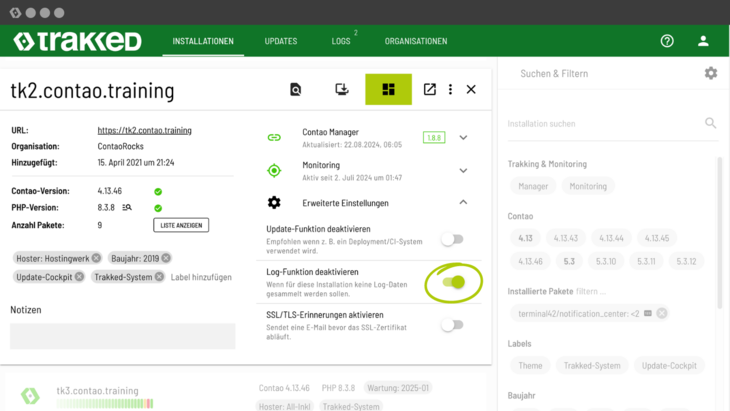Click the Installation suchen search field
The height and width of the screenshot is (411, 730).
pos(600,124)
